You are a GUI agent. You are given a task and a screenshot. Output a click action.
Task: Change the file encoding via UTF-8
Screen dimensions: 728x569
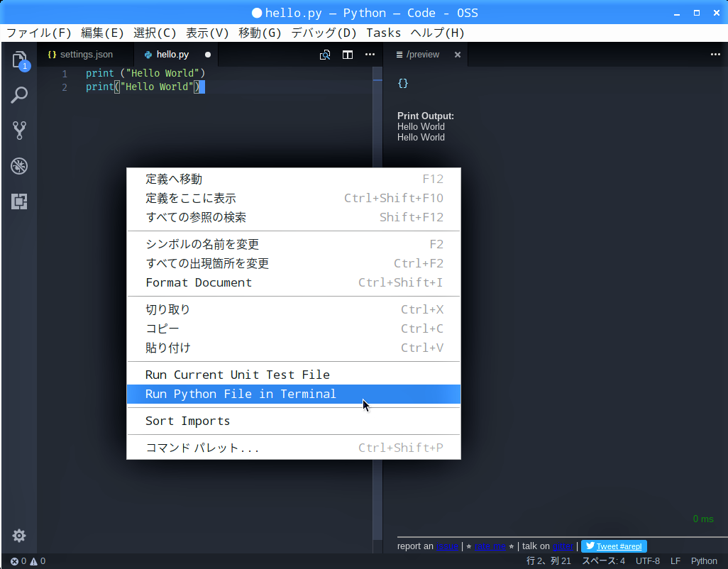(648, 560)
